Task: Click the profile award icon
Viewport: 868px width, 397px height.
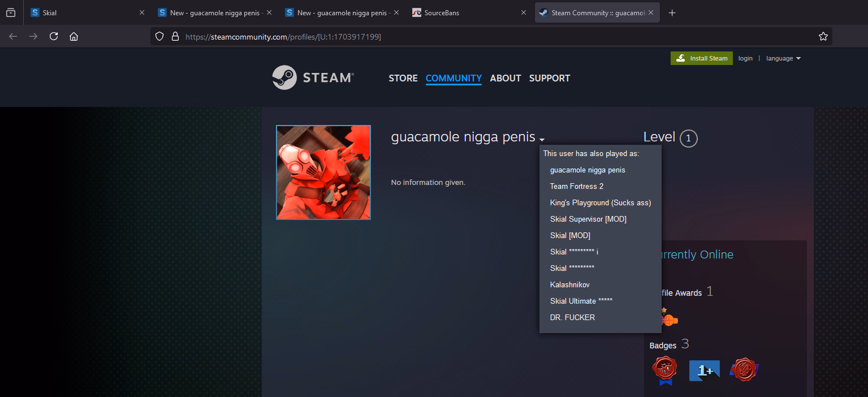Action: pyautogui.click(x=669, y=318)
